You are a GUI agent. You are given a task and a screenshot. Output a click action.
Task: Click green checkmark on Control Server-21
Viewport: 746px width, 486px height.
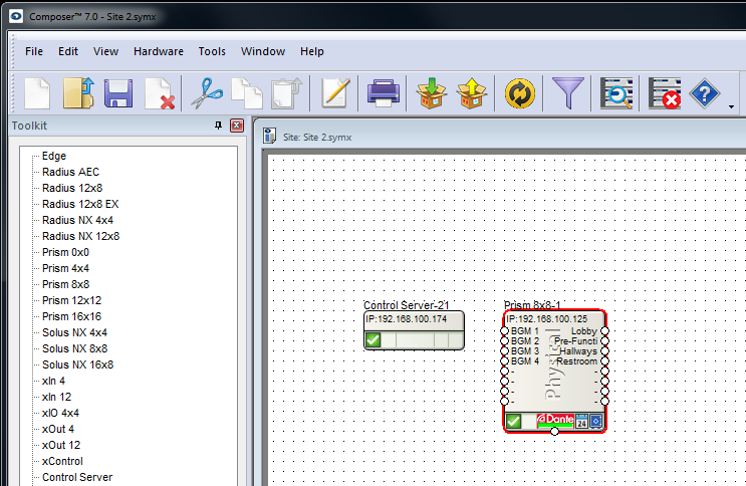tap(373, 340)
